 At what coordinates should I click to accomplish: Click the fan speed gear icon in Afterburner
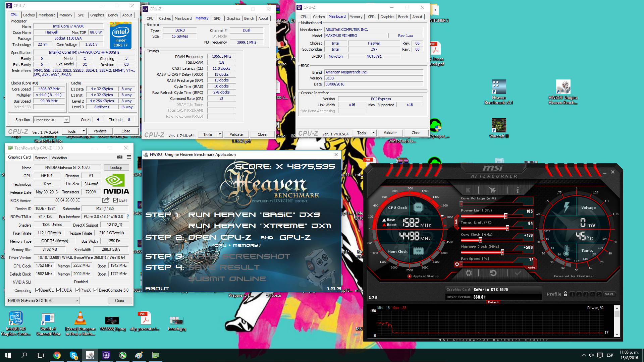[457, 264]
